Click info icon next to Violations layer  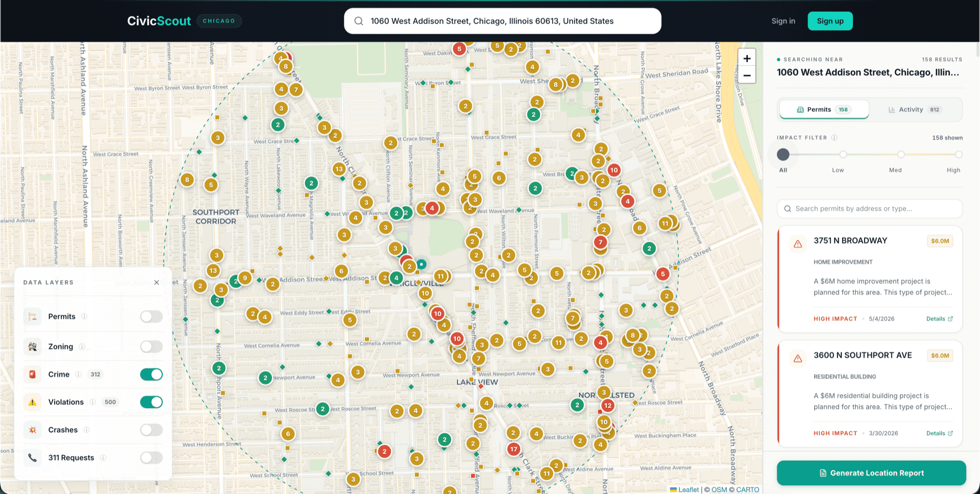click(92, 402)
